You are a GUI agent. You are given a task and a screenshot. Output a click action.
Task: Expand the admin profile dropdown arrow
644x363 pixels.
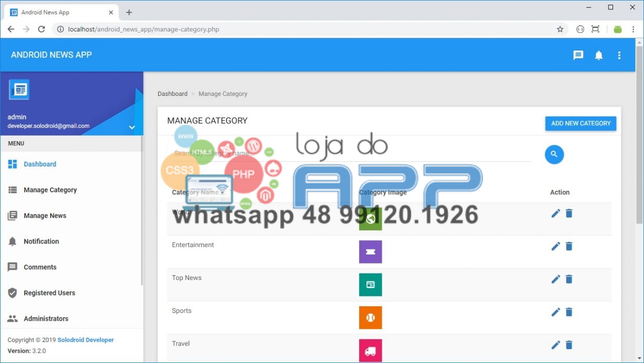pyautogui.click(x=132, y=127)
